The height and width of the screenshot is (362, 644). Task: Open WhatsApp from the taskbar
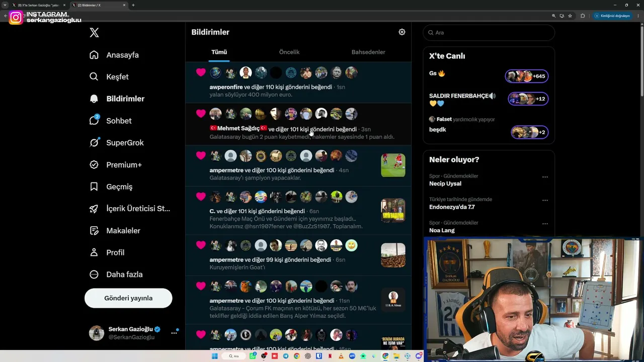click(253, 356)
